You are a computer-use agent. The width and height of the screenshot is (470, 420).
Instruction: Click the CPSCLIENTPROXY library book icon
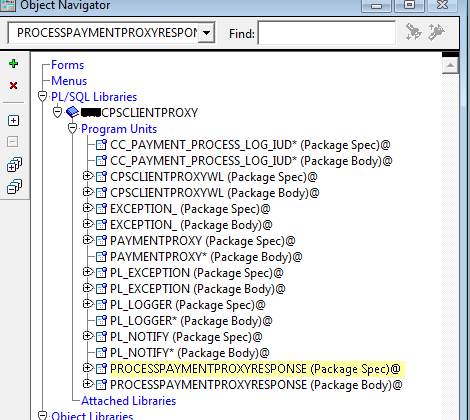(72, 112)
